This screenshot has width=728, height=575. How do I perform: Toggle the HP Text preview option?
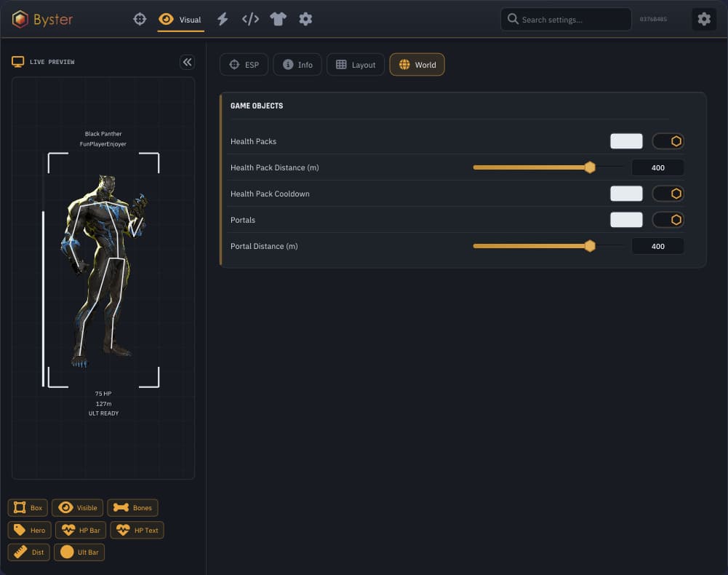coord(137,530)
